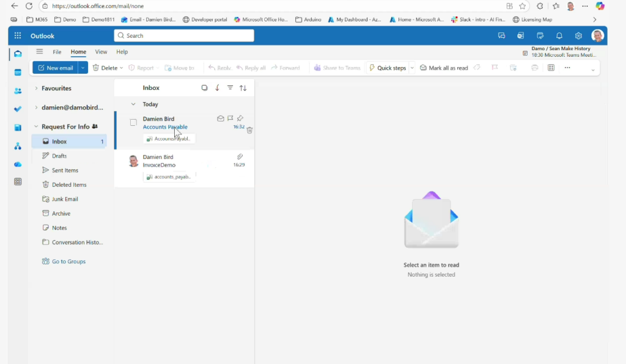Pin the Accounts Payable email
Viewport: 626px width, 364px height.
(240, 118)
